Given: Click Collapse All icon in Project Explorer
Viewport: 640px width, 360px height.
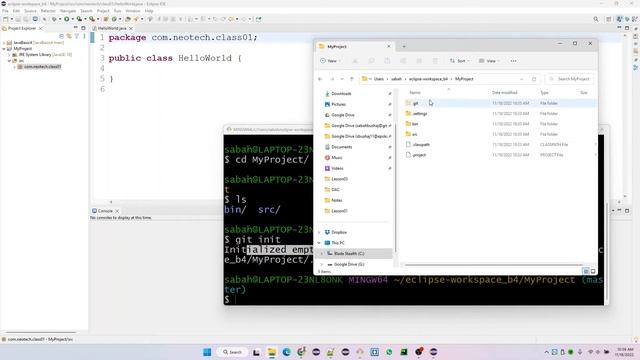Looking at the screenshot, I should [62, 36].
